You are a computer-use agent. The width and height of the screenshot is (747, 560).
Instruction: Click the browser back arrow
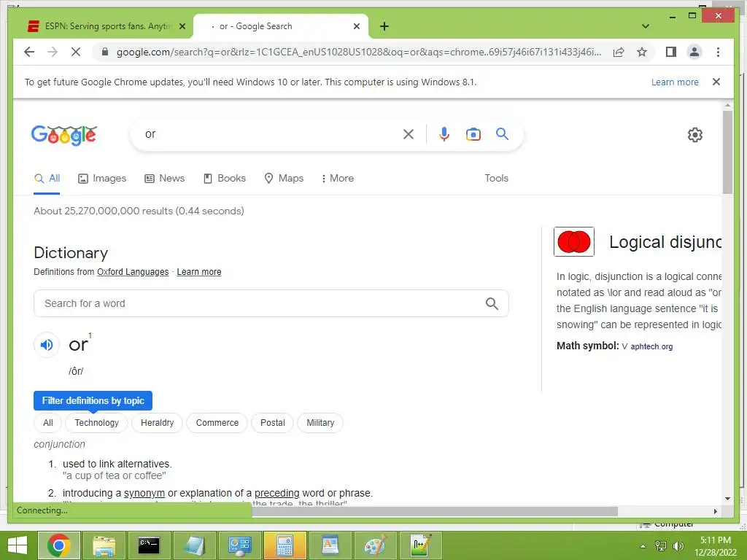[29, 52]
